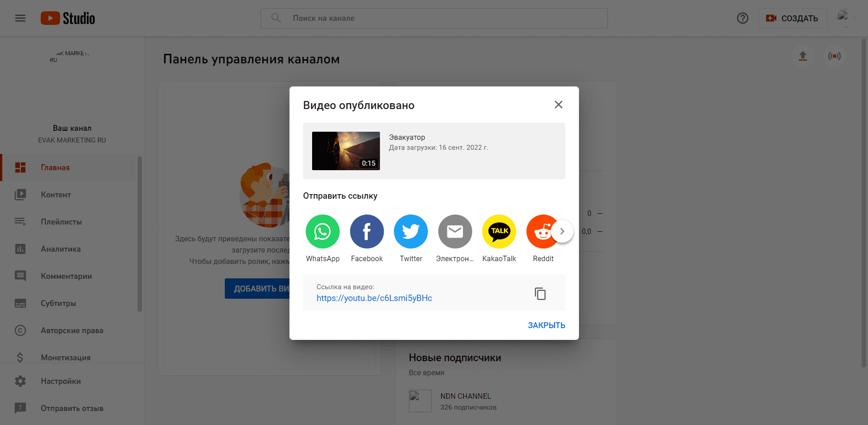
Task: Send the link by email icon
Action: pyautogui.click(x=455, y=231)
